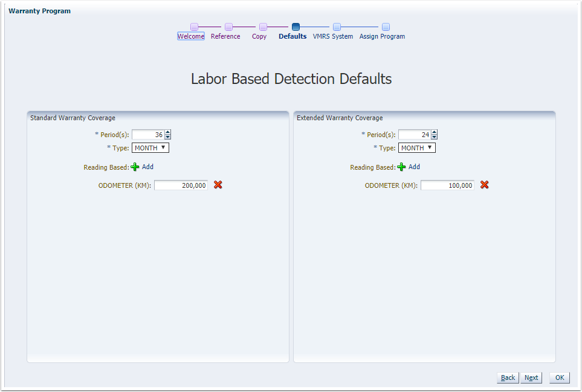Confirm with the OK button

[x=560, y=378]
